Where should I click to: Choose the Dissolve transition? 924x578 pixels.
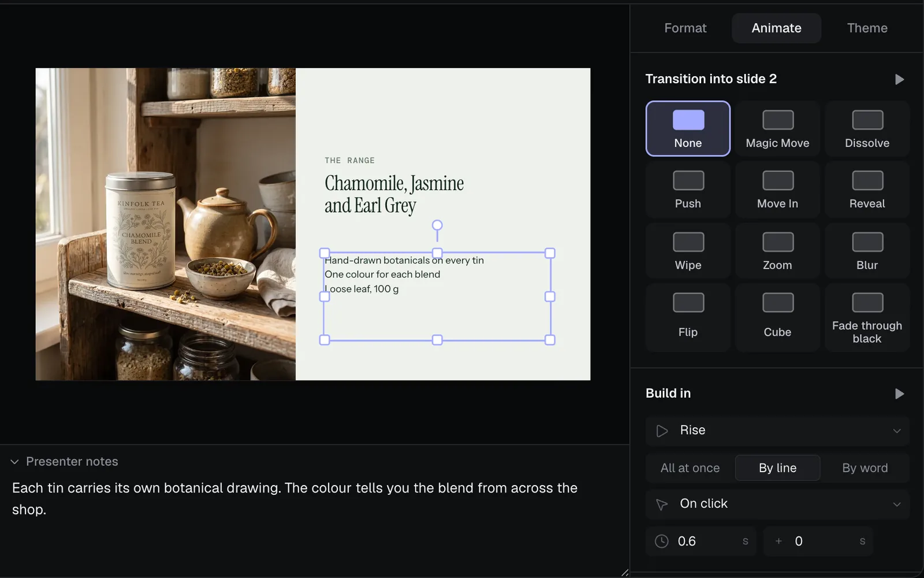867,128
